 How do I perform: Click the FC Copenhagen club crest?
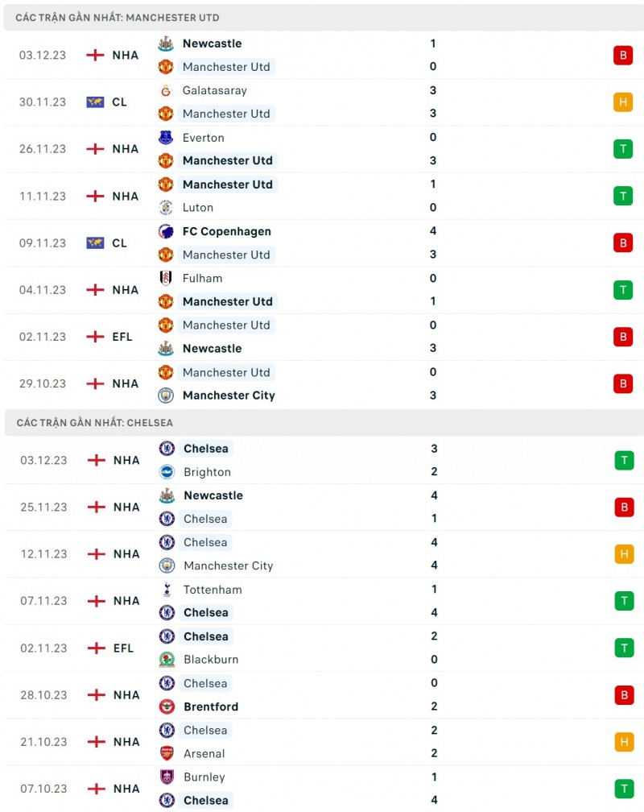pos(166,231)
